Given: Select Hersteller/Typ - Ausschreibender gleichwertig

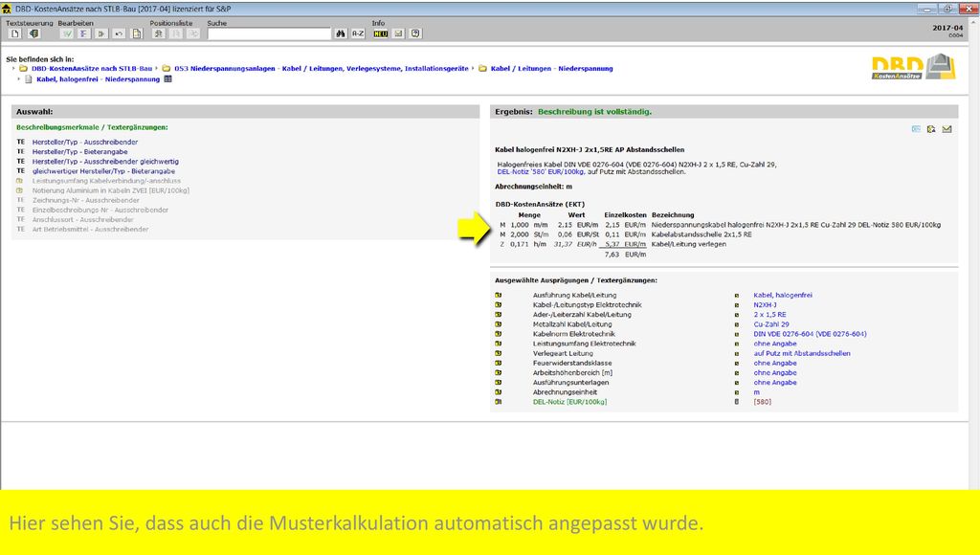Looking at the screenshot, I should [105, 162].
